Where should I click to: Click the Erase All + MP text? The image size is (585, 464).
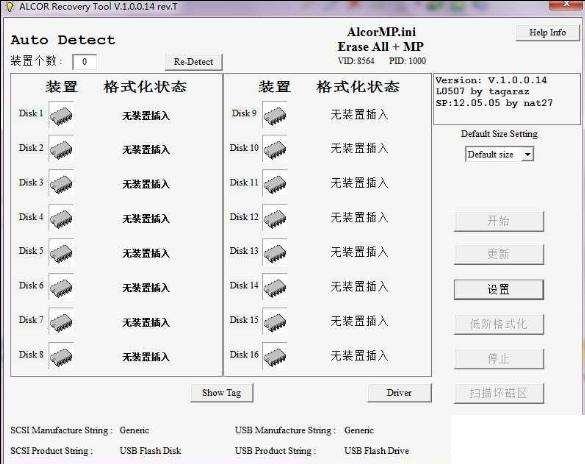(x=381, y=47)
